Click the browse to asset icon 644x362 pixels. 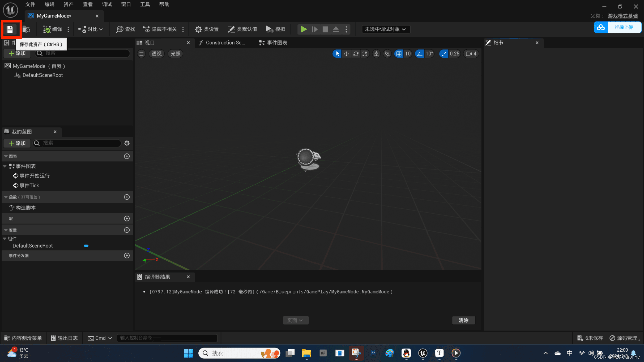point(26,29)
